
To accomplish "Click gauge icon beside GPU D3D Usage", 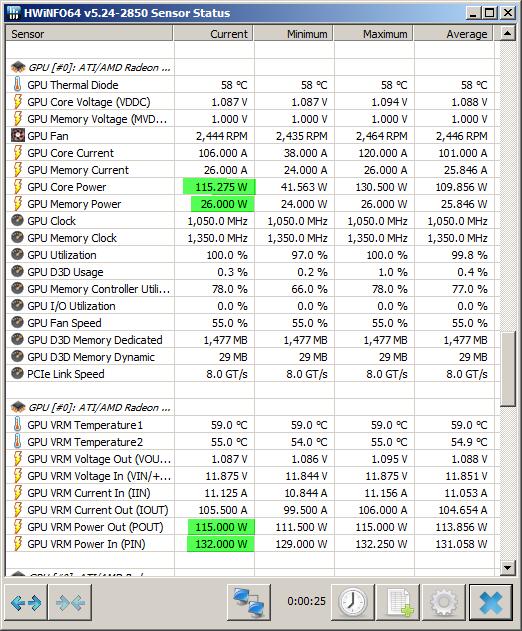I will coord(17,272).
